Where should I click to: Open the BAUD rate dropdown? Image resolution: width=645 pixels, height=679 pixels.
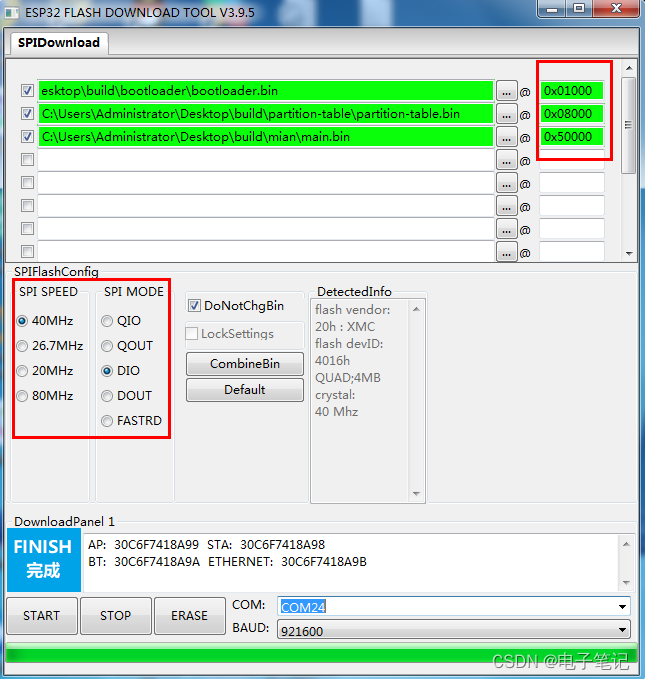622,630
